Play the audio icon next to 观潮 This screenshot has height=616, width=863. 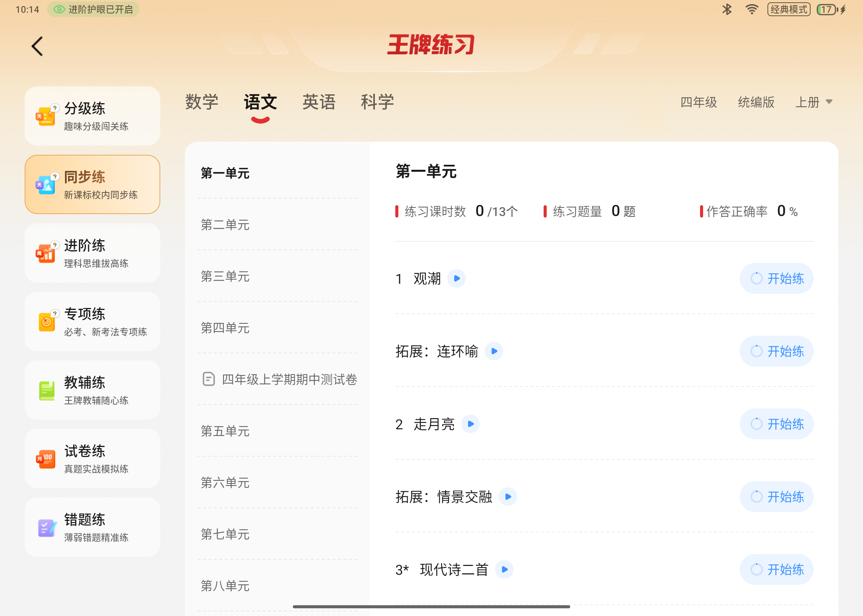point(457,278)
